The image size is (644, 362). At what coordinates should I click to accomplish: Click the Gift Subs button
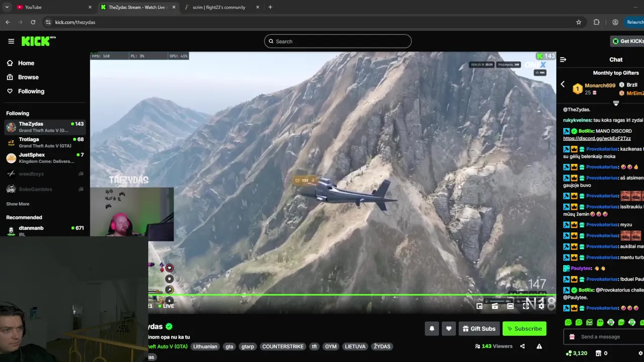tap(479, 328)
